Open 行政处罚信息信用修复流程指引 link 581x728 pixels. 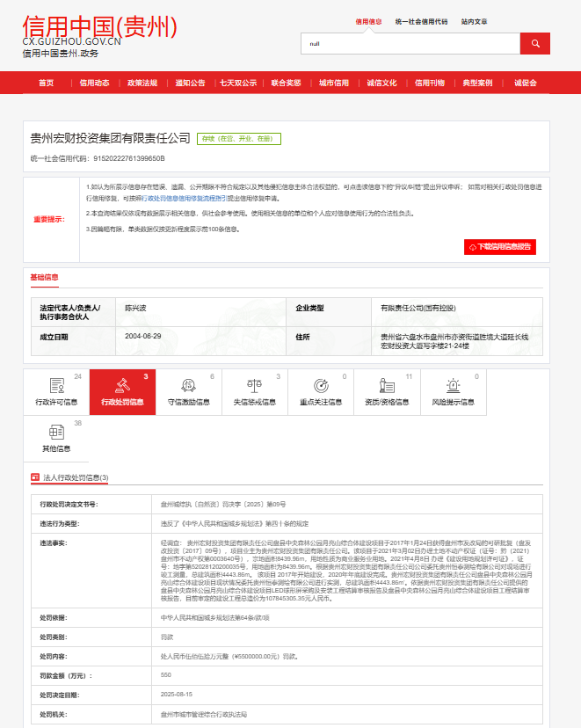[x=185, y=198]
